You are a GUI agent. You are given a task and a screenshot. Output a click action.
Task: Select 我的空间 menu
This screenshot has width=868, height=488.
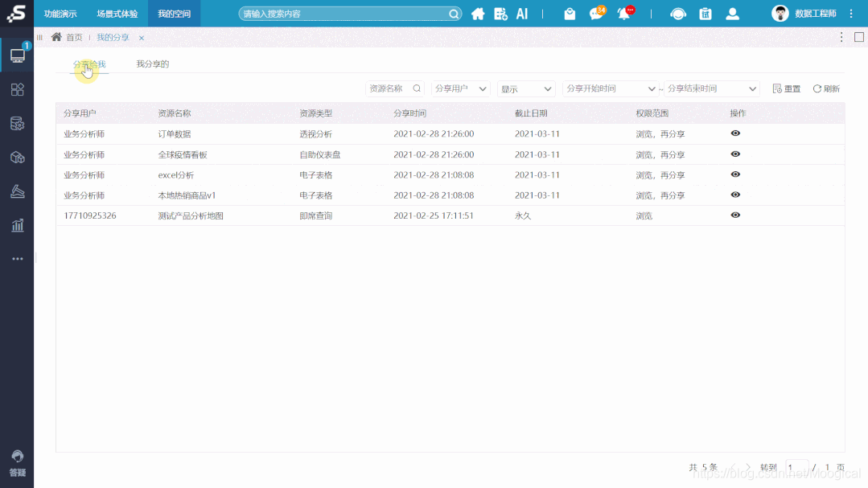(x=174, y=14)
